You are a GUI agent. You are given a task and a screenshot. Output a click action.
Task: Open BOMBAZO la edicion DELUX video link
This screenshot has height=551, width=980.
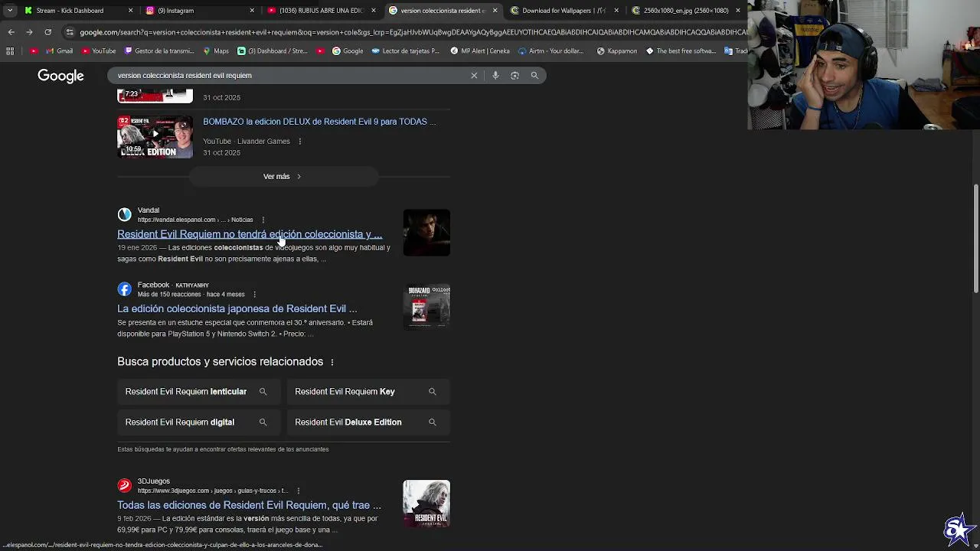pyautogui.click(x=319, y=122)
